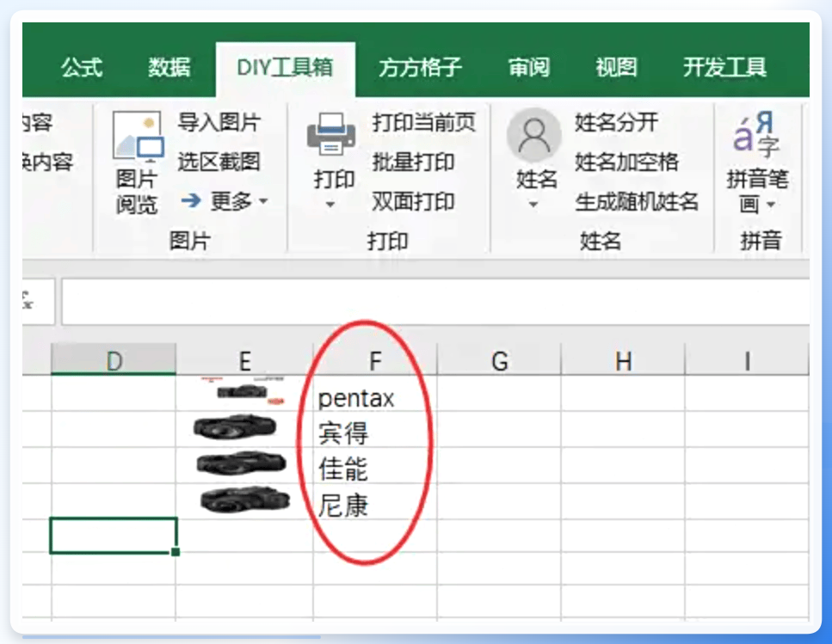Select the cell containing 宾得
Image resolution: width=832 pixels, height=644 pixels.
coord(375,429)
